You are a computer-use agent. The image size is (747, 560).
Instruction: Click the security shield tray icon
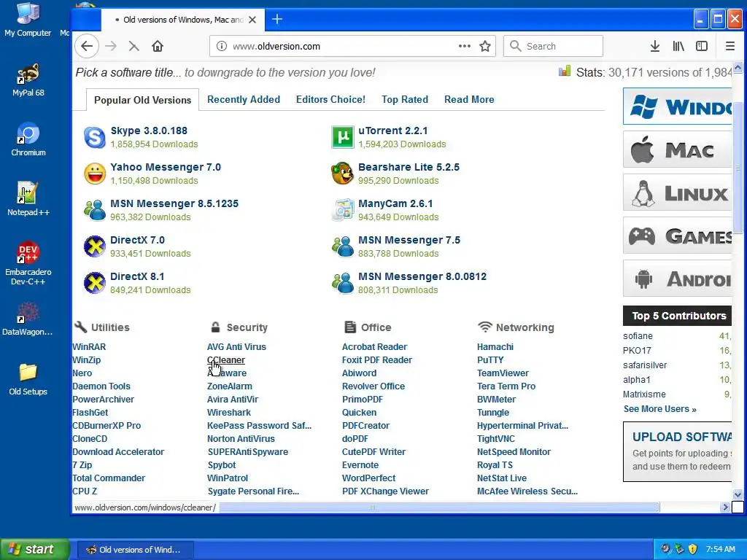693,549
